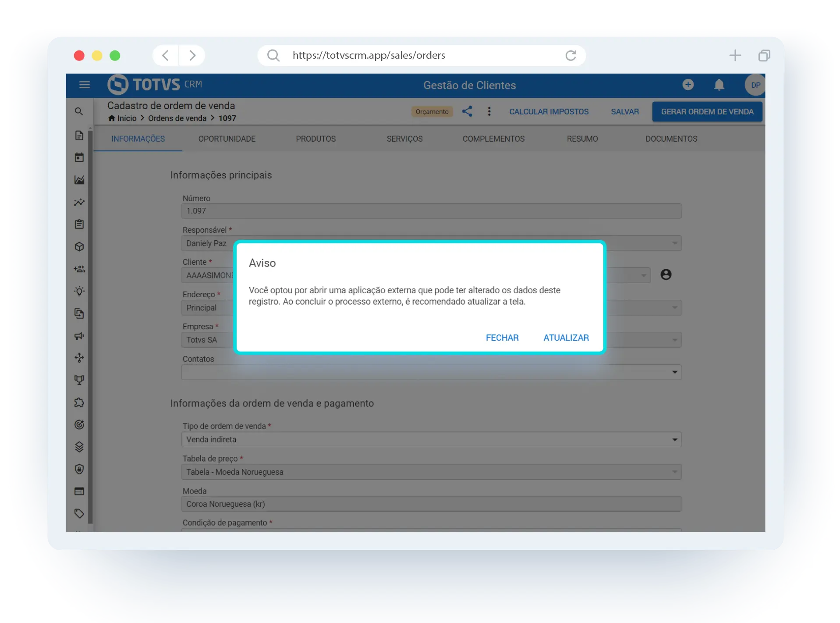
Task: Open the hamburger menu
Action: pyautogui.click(x=85, y=85)
